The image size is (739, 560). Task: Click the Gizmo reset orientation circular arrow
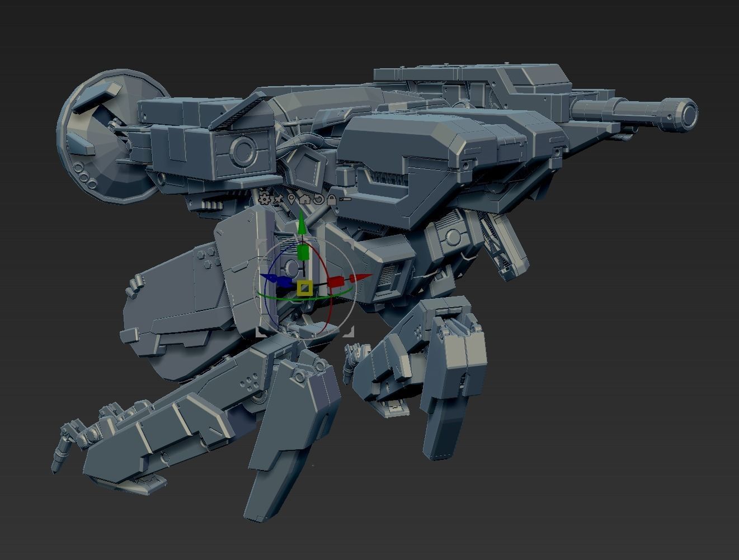coord(318,199)
